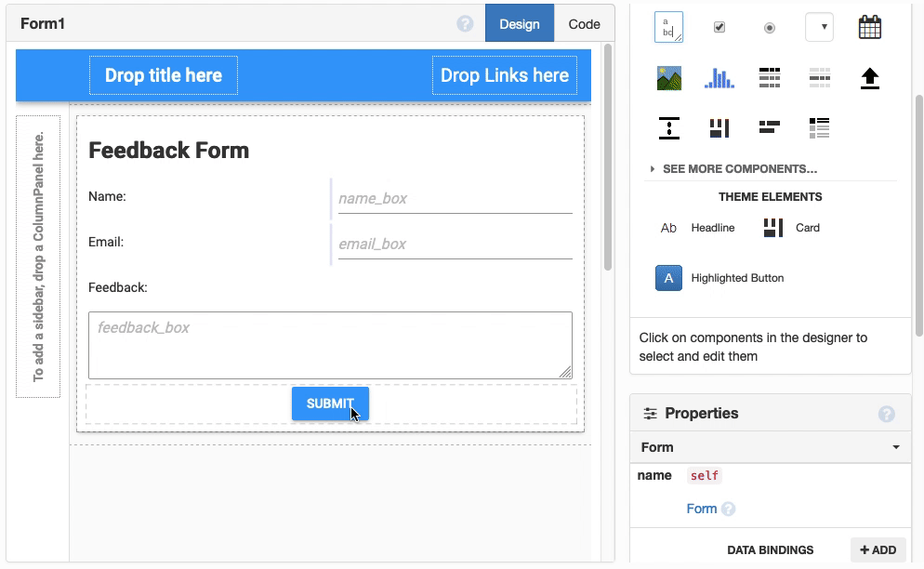924x569 pixels.
Task: Add a DataGrid component from the toolbox
Action: (769, 77)
